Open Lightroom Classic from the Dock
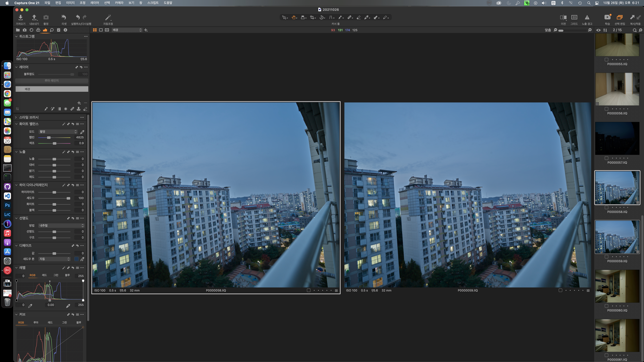Screen dimensions: 644x362 point(7,214)
